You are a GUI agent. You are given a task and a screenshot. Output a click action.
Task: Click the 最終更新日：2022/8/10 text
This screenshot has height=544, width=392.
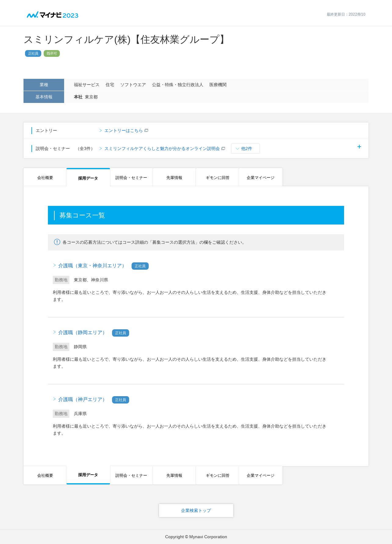(346, 14)
